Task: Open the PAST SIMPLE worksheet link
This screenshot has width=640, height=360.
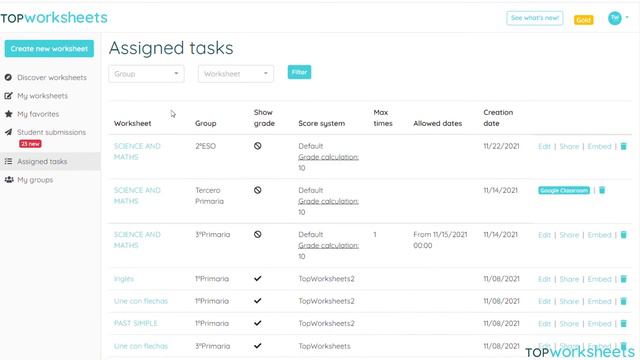Action: [x=136, y=323]
